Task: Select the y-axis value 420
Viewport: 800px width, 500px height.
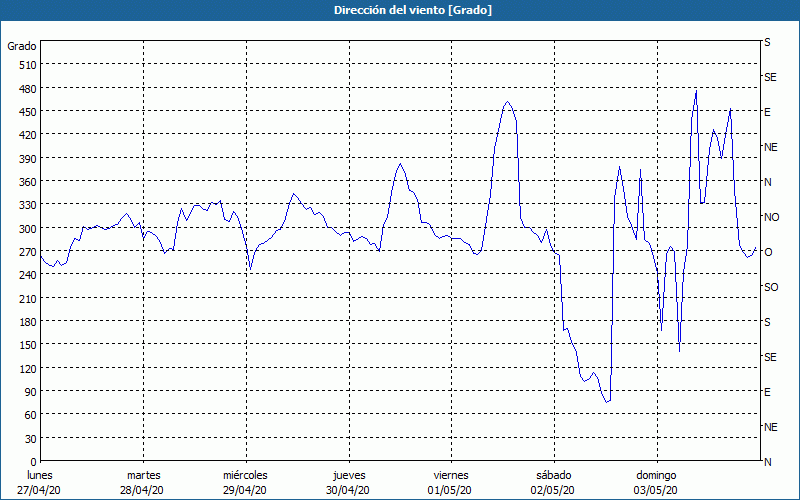Action: 28,135
